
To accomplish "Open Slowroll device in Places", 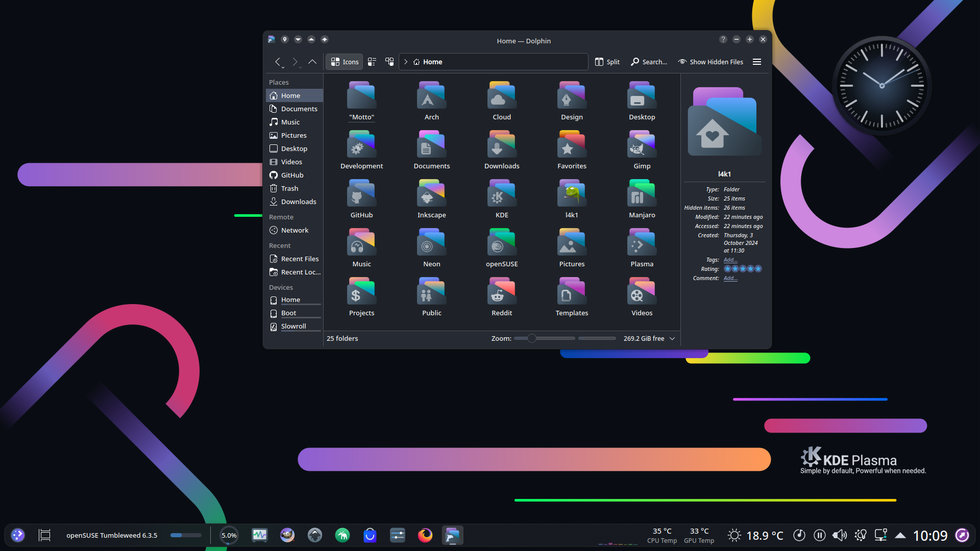I will (x=295, y=327).
